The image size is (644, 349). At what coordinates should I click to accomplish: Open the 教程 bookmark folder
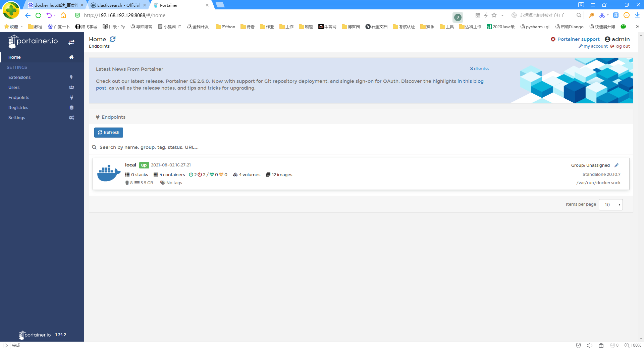tap(35, 27)
